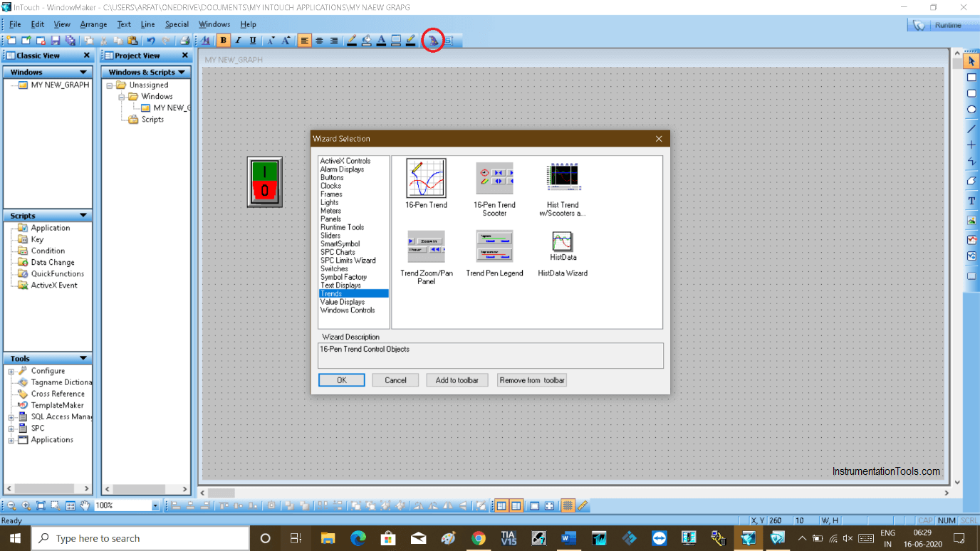Screen dimensions: 980x551
Task: Select the Polygon drawing tool
Action: tap(971, 181)
